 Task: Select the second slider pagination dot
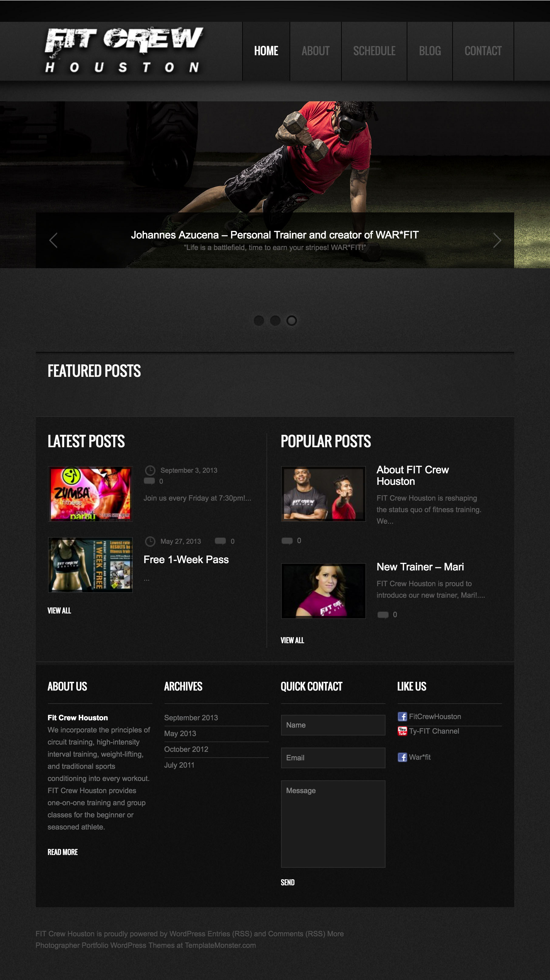pyautogui.click(x=275, y=321)
